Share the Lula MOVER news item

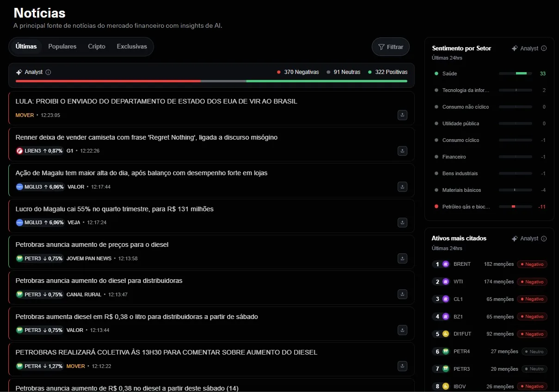(x=402, y=115)
